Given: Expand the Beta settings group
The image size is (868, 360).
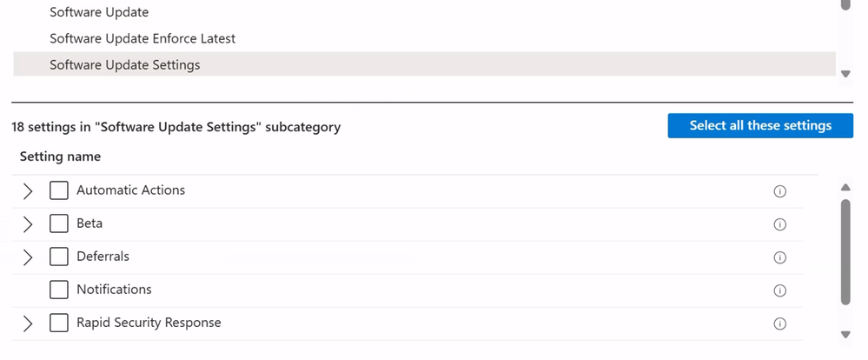Looking at the screenshot, I should pos(28,224).
